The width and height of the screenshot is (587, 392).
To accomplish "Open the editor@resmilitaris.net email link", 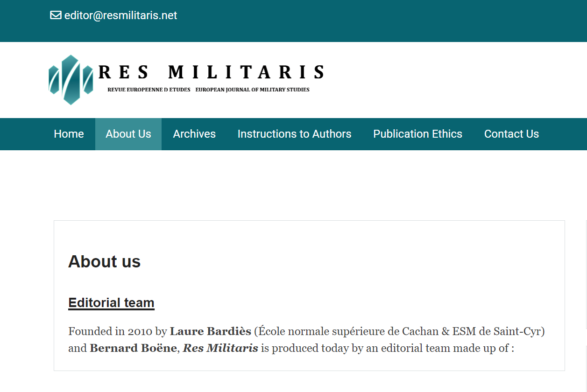I will coord(120,15).
